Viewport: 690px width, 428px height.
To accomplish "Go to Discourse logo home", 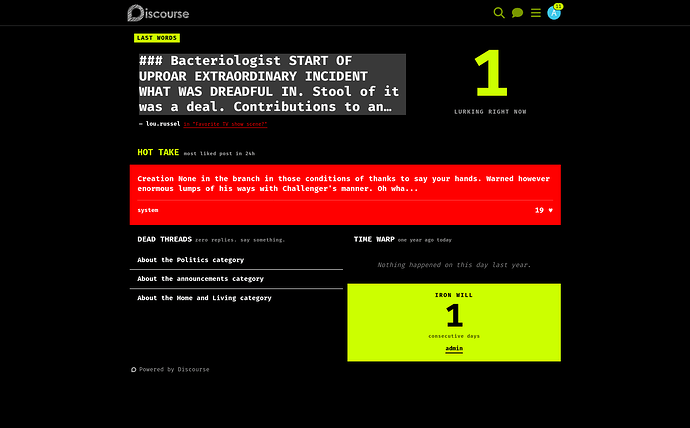I will pos(158,13).
